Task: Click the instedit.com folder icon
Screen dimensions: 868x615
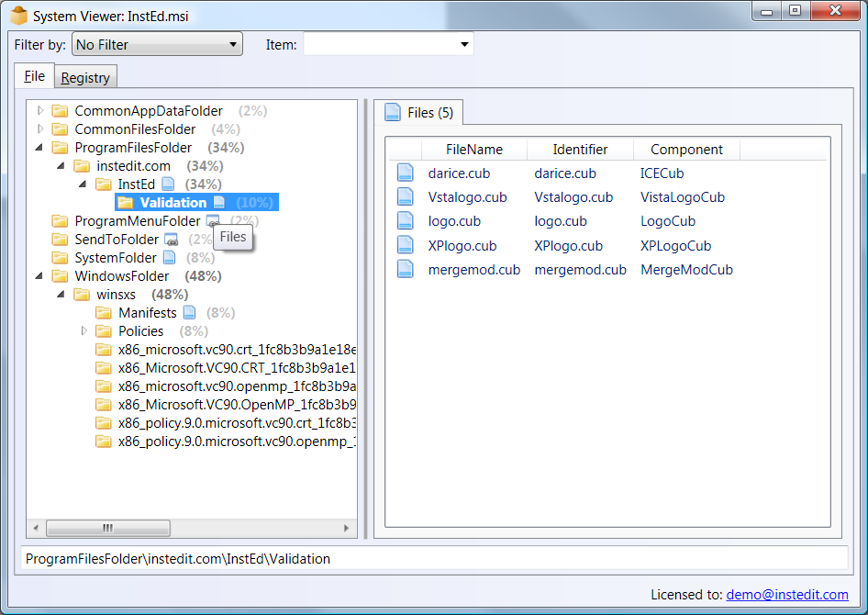Action: point(82,166)
